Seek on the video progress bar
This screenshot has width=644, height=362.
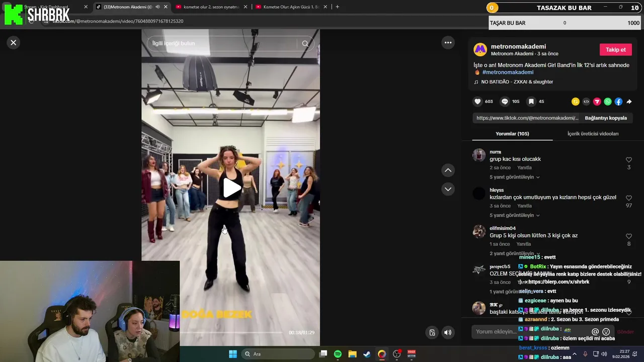(x=231, y=332)
